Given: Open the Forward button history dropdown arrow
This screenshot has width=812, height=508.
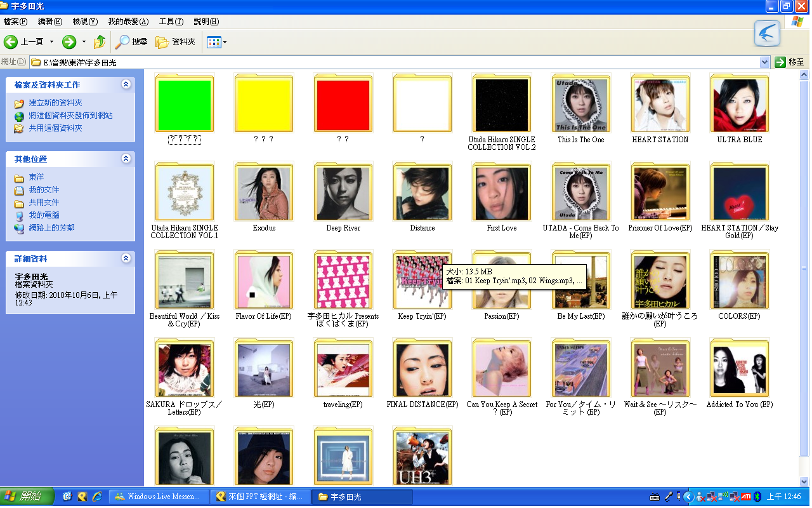Looking at the screenshot, I should [x=84, y=42].
